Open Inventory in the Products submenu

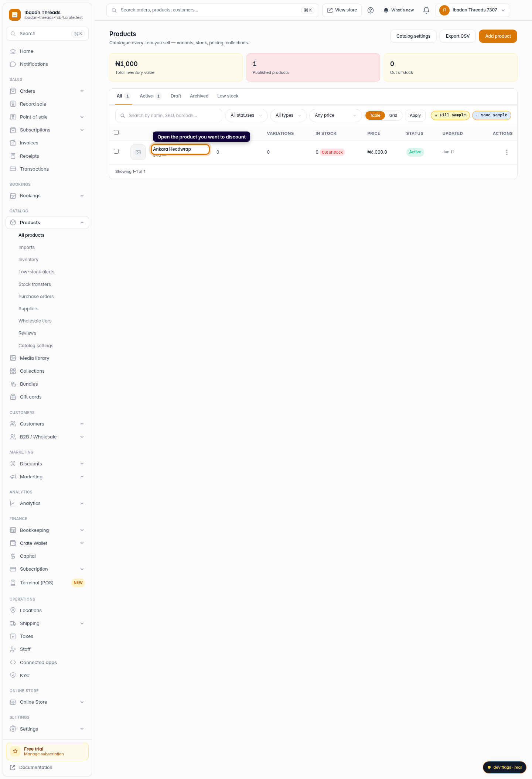pyautogui.click(x=28, y=260)
